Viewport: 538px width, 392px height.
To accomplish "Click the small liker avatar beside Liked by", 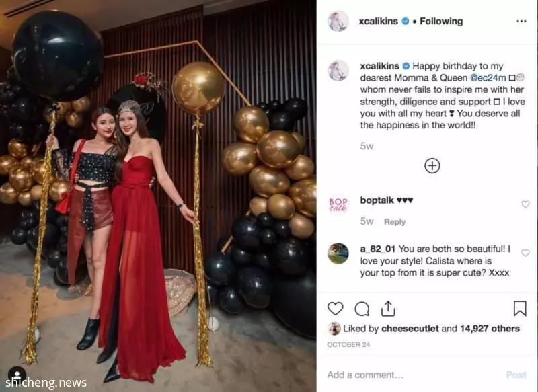I will pyautogui.click(x=334, y=329).
